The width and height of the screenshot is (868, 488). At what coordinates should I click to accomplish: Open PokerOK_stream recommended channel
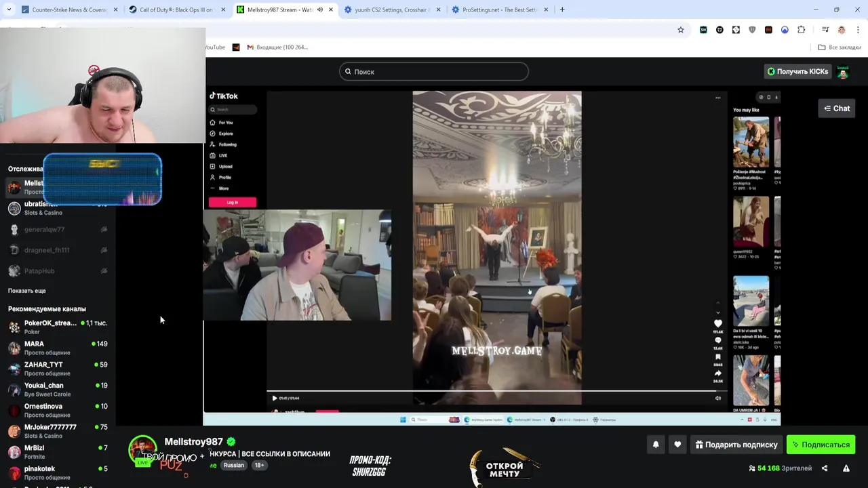click(58, 327)
